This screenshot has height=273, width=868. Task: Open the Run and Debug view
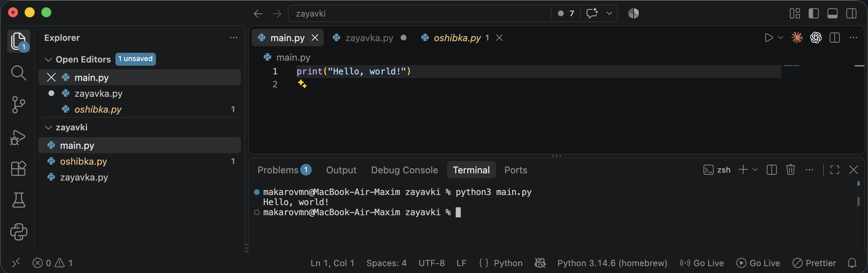18,137
